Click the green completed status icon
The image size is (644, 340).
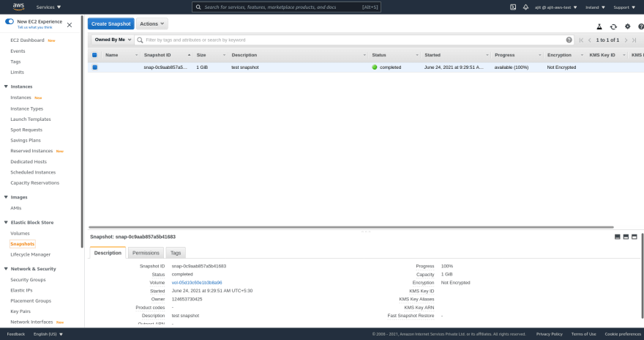click(x=375, y=67)
